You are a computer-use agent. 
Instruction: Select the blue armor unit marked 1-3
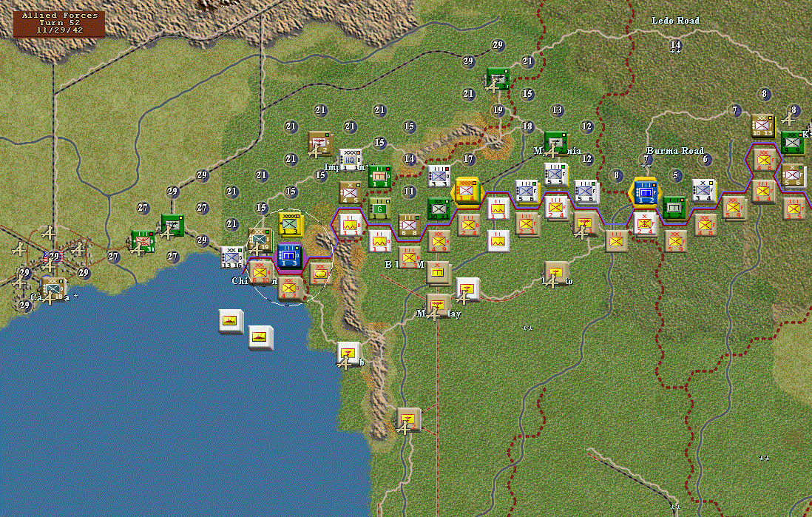(x=289, y=256)
